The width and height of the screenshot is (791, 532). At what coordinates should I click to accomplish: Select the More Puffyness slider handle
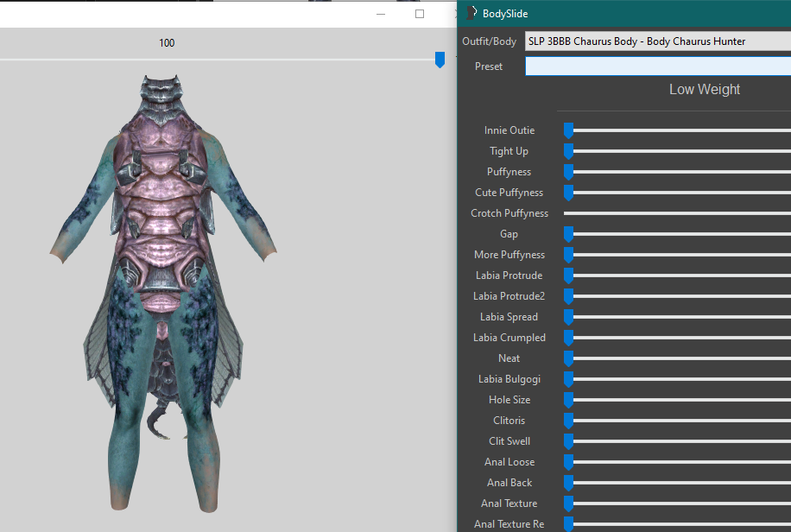pyautogui.click(x=568, y=255)
